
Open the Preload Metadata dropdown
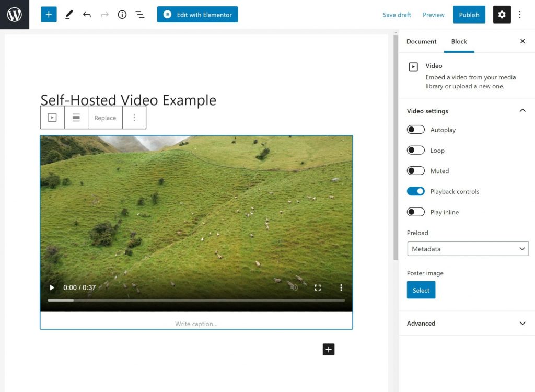click(468, 249)
